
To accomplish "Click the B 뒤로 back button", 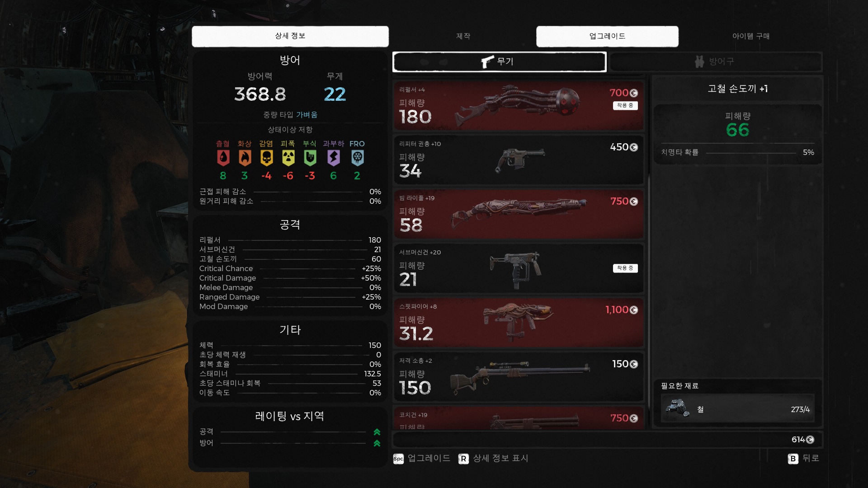I will pos(804,459).
